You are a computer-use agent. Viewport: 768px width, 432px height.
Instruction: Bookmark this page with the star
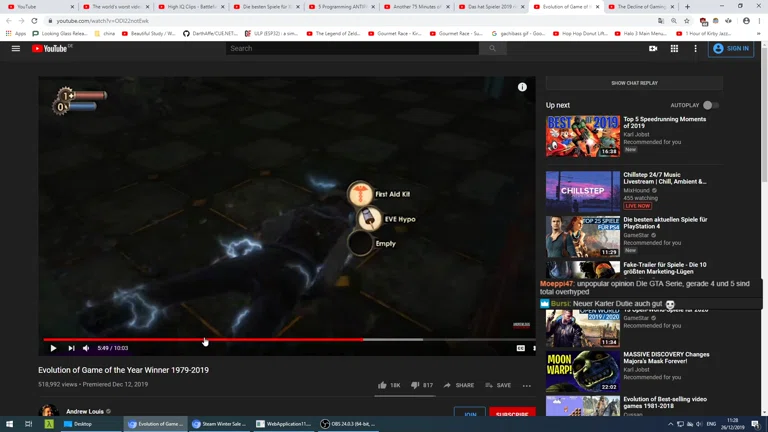click(x=687, y=21)
